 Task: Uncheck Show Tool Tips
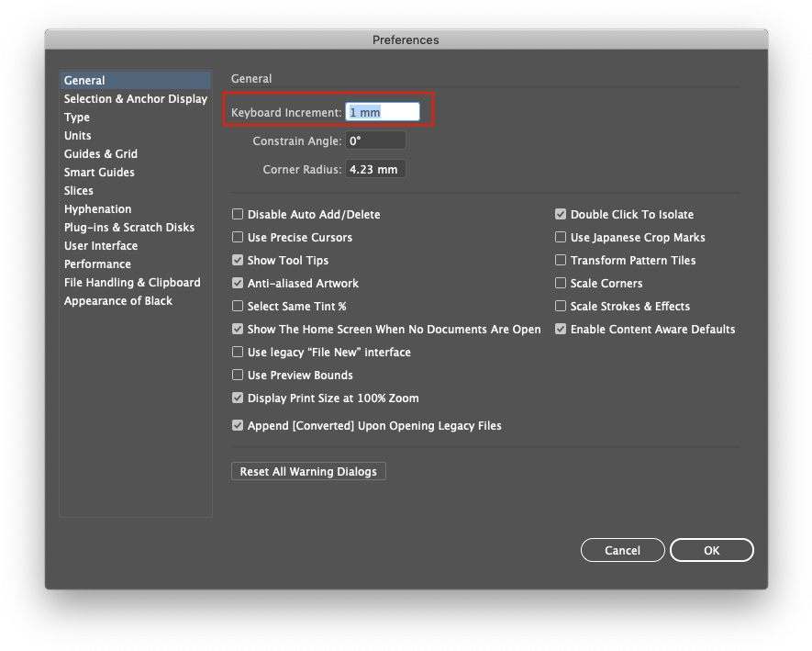click(238, 260)
